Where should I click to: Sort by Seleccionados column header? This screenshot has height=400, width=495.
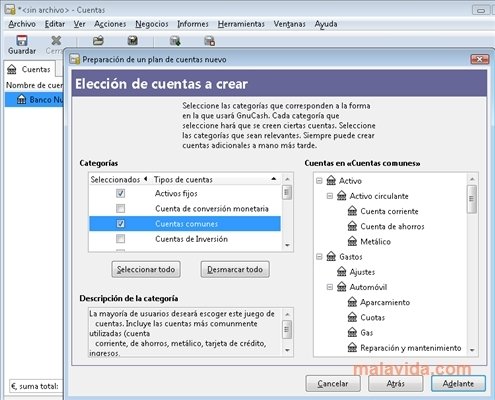click(x=119, y=179)
